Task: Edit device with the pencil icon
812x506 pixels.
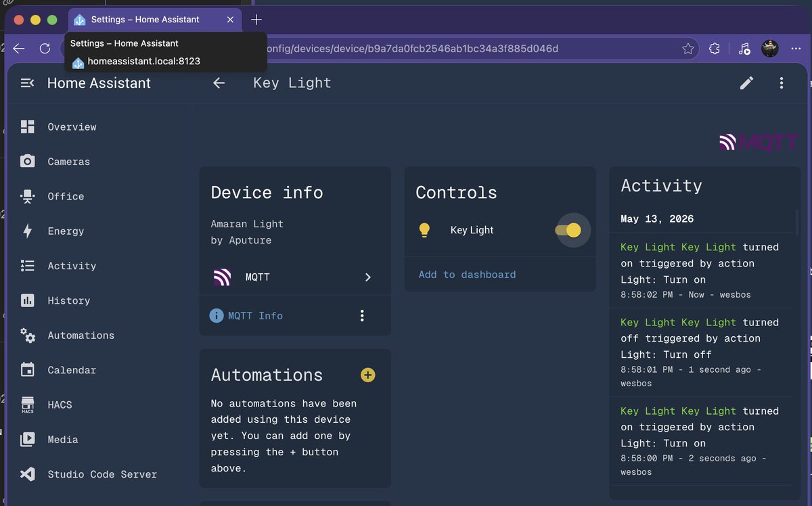Action: click(746, 83)
